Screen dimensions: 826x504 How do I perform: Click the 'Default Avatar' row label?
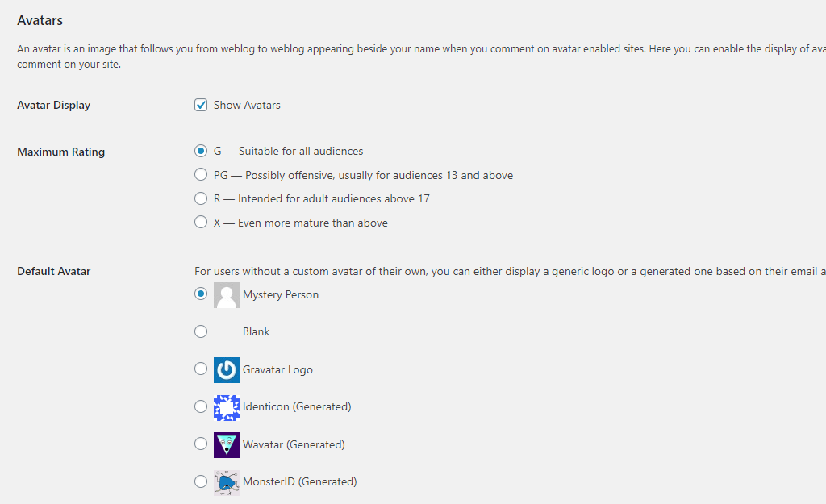[54, 271]
